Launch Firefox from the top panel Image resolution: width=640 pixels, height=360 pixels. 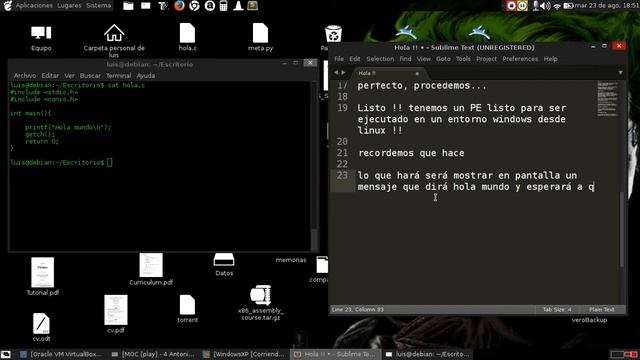(179, 6)
